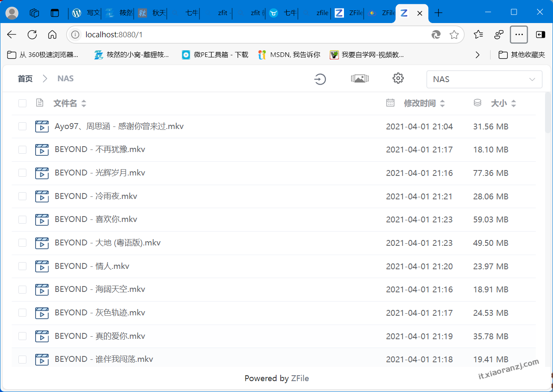Switch to the 秋天 browser tab
553x392 pixels.
point(152,13)
